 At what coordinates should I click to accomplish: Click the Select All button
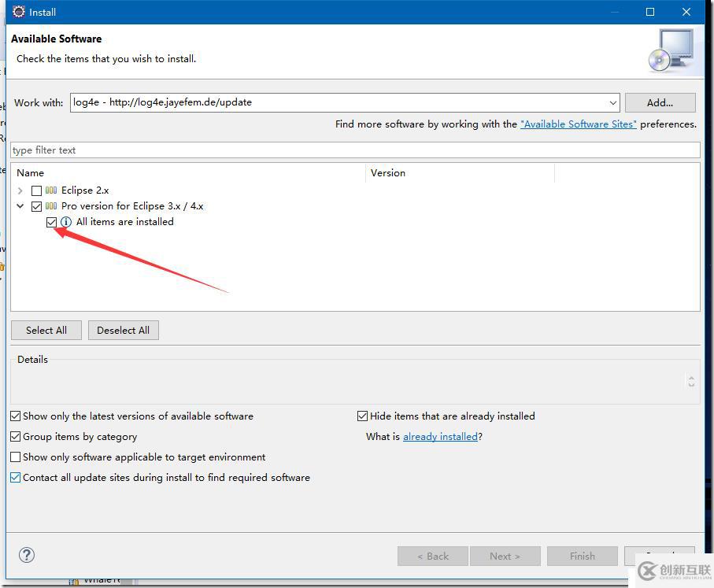click(x=46, y=331)
